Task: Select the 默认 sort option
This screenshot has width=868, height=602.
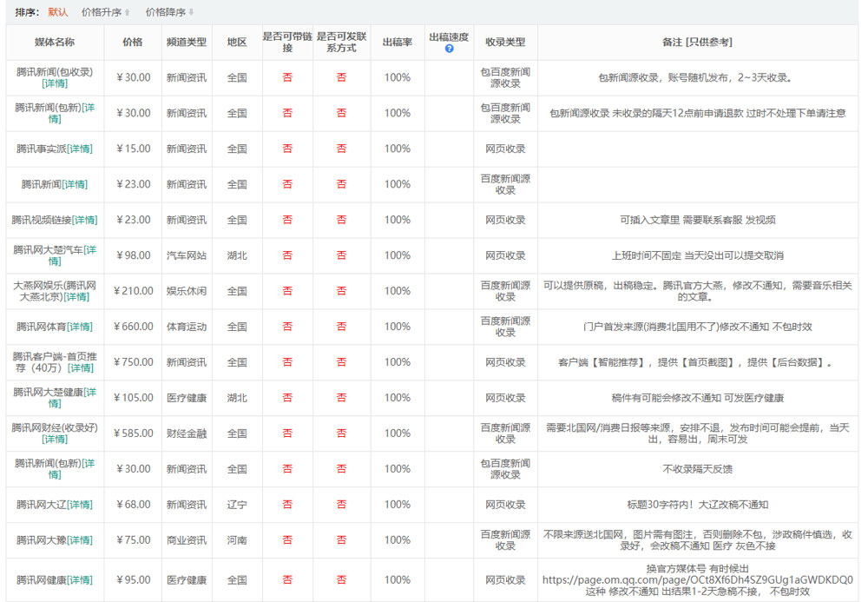Action: (x=58, y=12)
